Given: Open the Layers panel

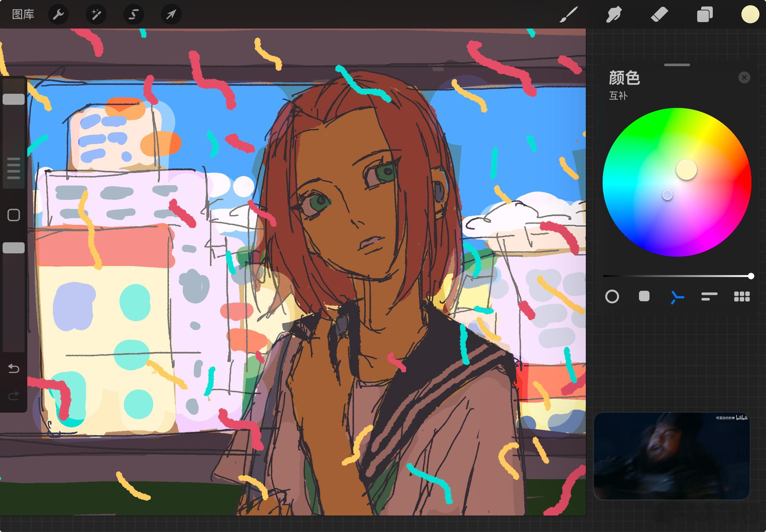Looking at the screenshot, I should (705, 15).
